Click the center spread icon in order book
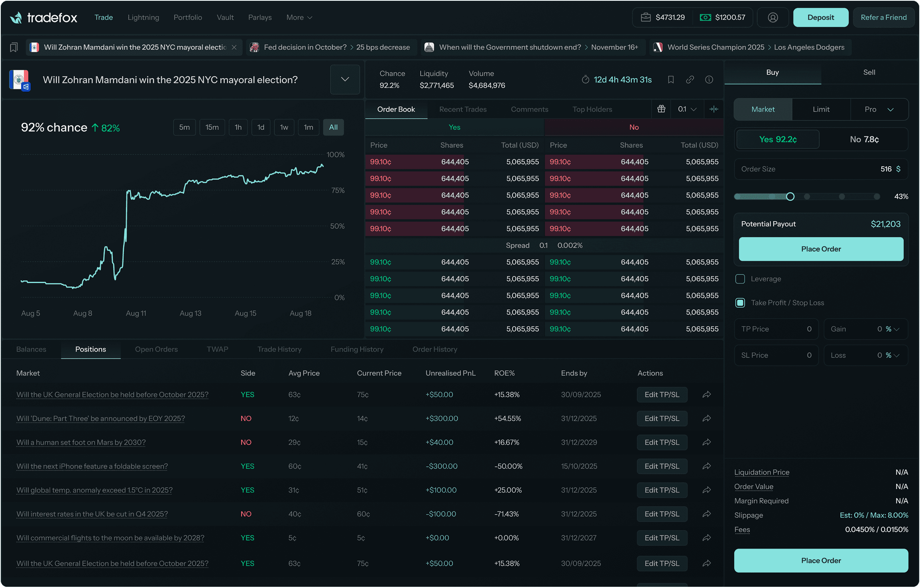 [x=714, y=109]
